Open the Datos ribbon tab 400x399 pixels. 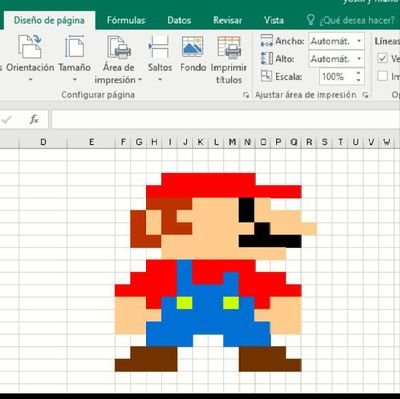click(x=179, y=20)
